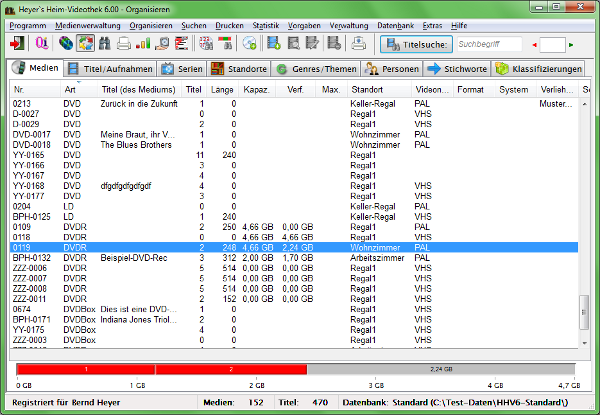This screenshot has width=600, height=415.
Task: Sort list by Standort column header
Action: point(368,89)
